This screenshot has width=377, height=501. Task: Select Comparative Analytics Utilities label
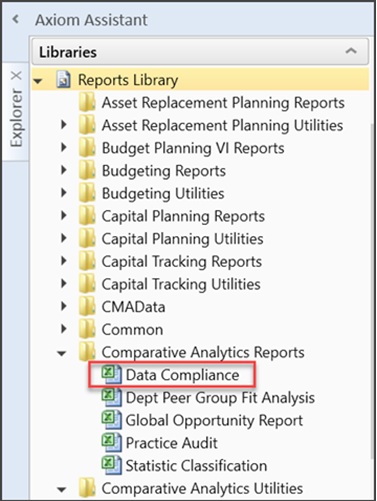[x=202, y=488]
